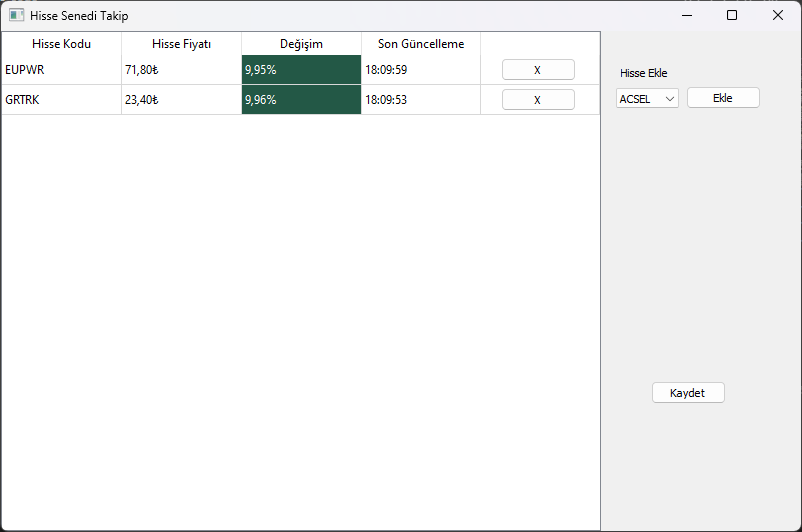Screen dimensions: 802x532
Task: Select the 9,95% change cell
Action: click(301, 70)
